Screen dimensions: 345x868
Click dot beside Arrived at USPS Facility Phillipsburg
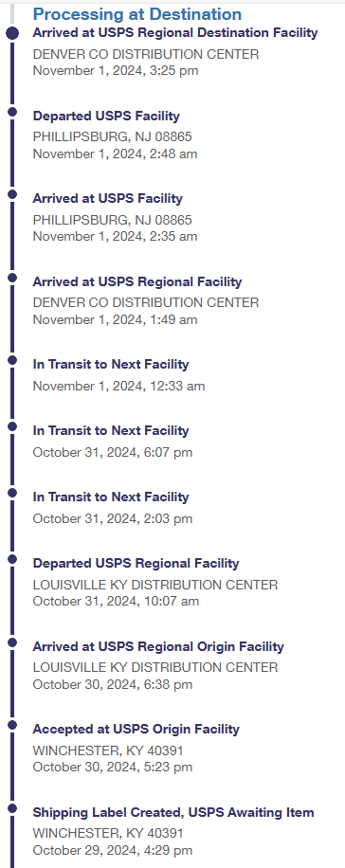tap(12, 194)
